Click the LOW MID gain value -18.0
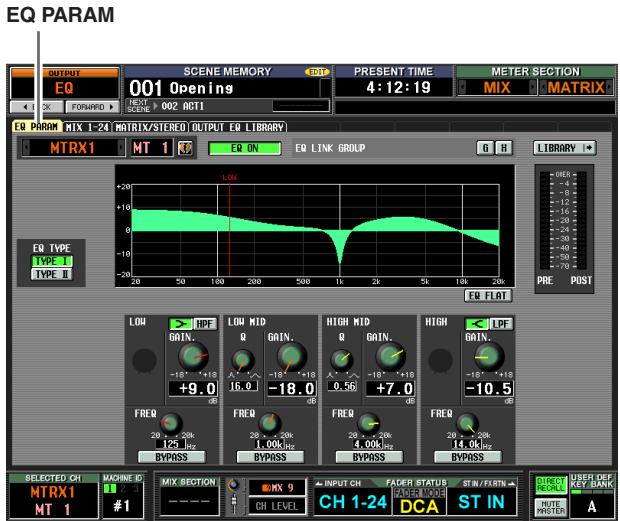The height and width of the screenshot is (521, 620). [291, 389]
